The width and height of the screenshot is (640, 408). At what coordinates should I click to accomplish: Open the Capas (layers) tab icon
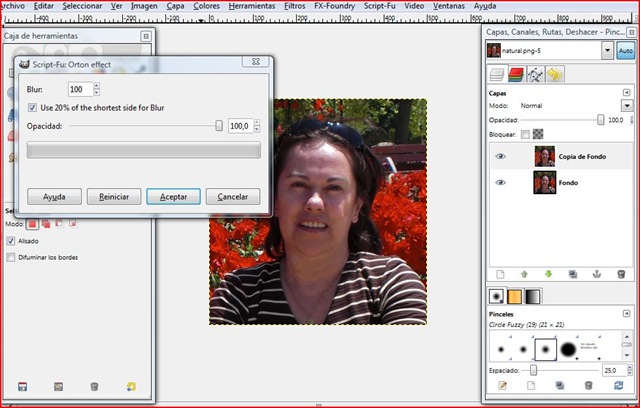point(497,75)
